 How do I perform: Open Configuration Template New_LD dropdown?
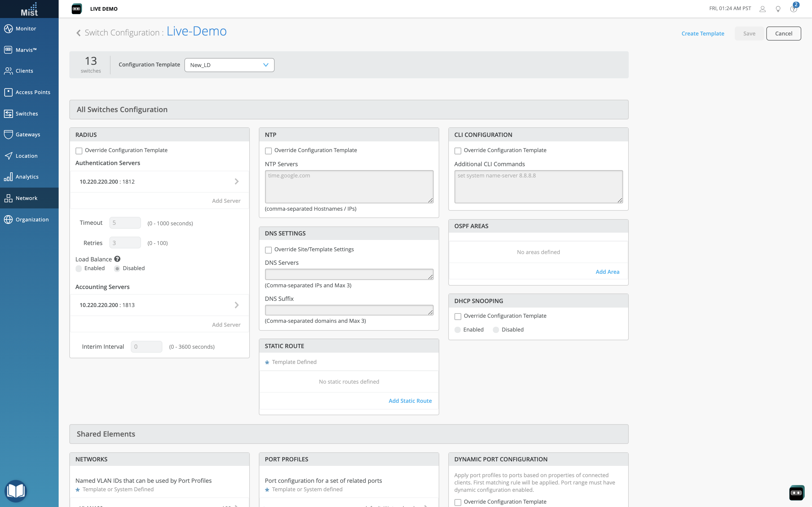tap(229, 65)
